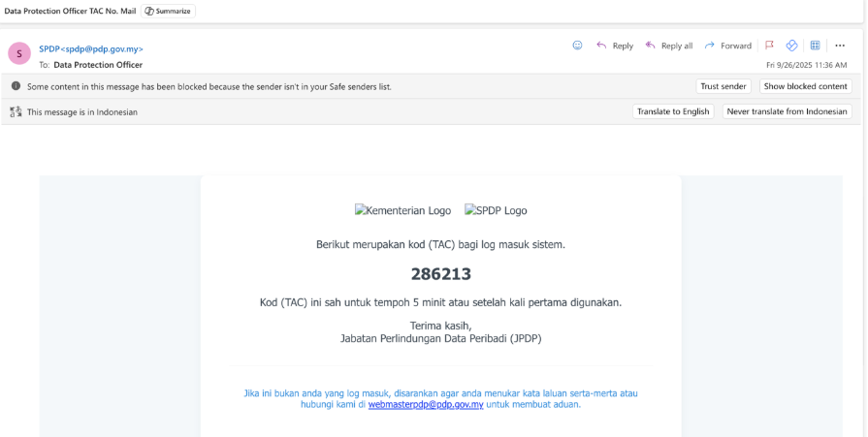Screen dimensions: 868x437
Task: Flag this message with the flag icon
Action: point(769,46)
